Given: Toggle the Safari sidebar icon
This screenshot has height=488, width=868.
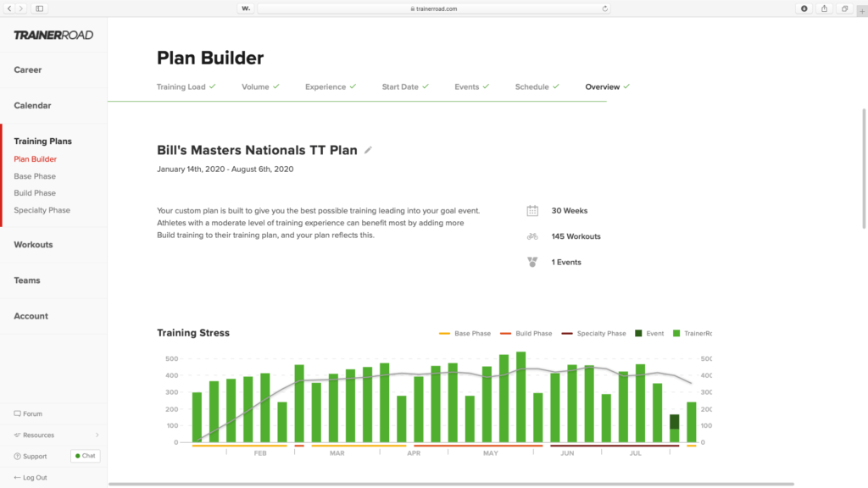Looking at the screenshot, I should 39,8.
